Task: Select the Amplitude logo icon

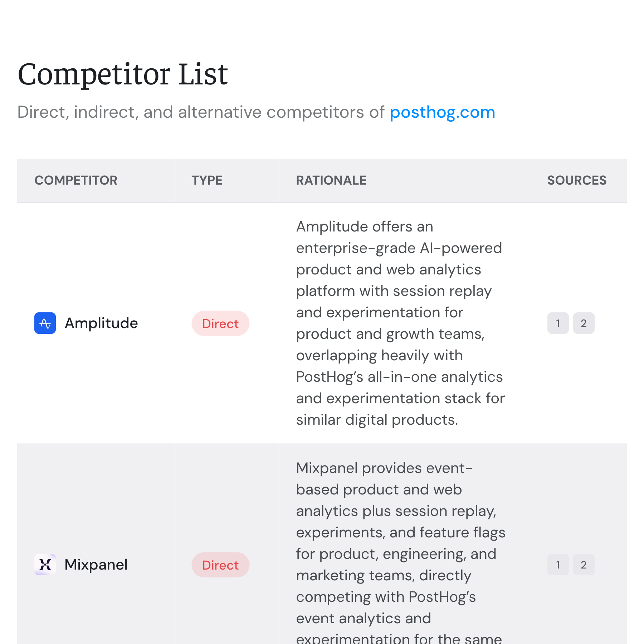Action: coord(44,323)
